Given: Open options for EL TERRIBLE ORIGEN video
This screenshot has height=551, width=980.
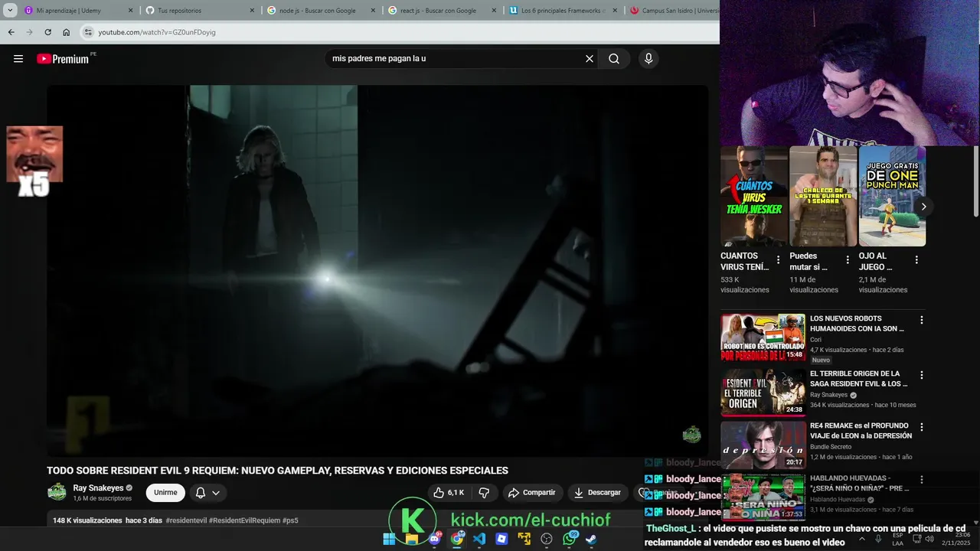Looking at the screenshot, I should (921, 375).
